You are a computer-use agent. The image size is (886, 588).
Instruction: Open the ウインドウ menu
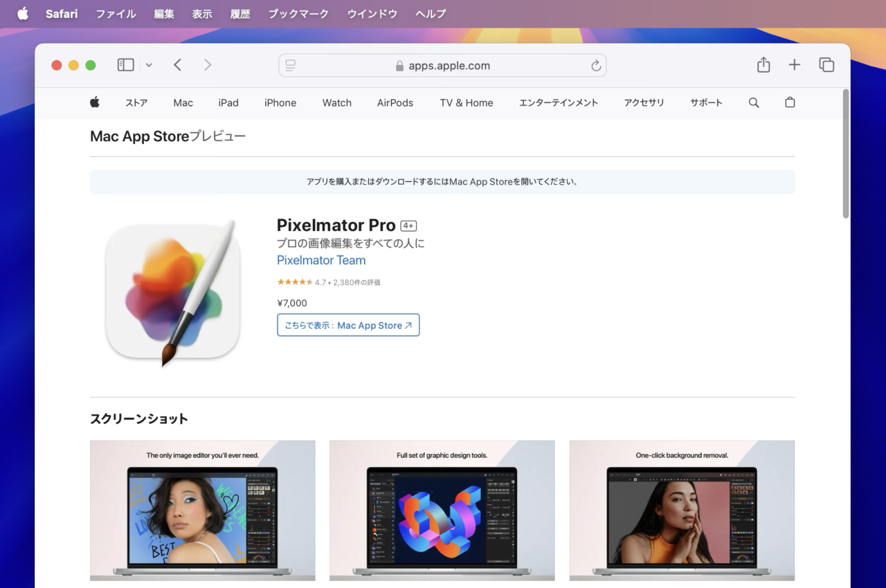pos(372,14)
